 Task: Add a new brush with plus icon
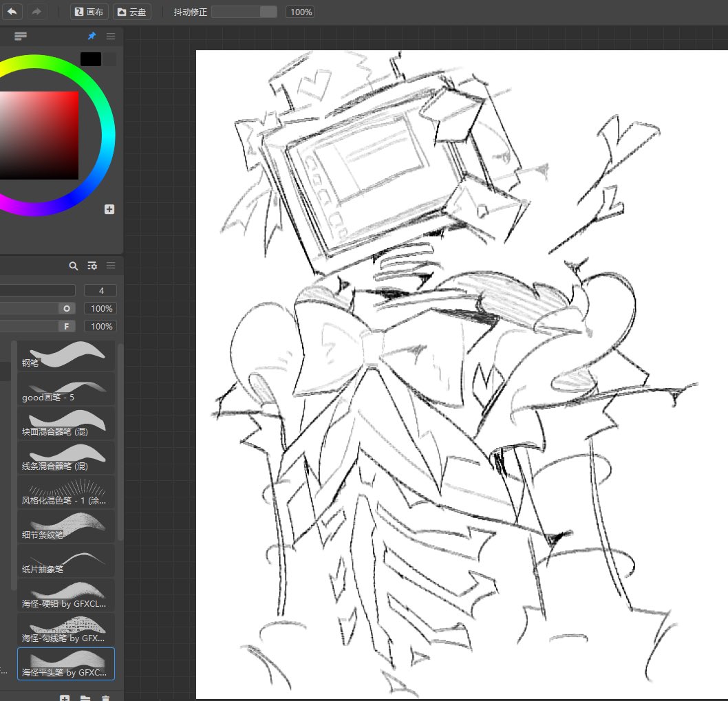tap(65, 698)
